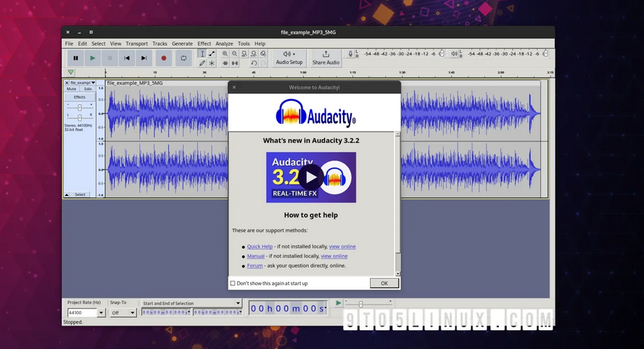Click the Zoom Out magnifier
The width and height of the screenshot is (644, 349).
coord(234,54)
